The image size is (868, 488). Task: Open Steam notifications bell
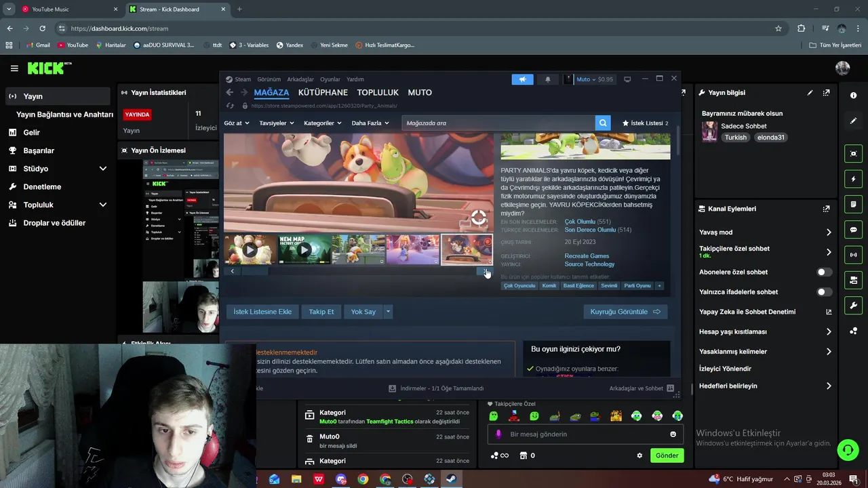(548, 79)
